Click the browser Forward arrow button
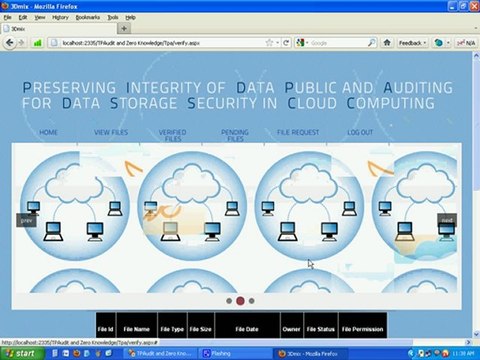 click(21, 43)
